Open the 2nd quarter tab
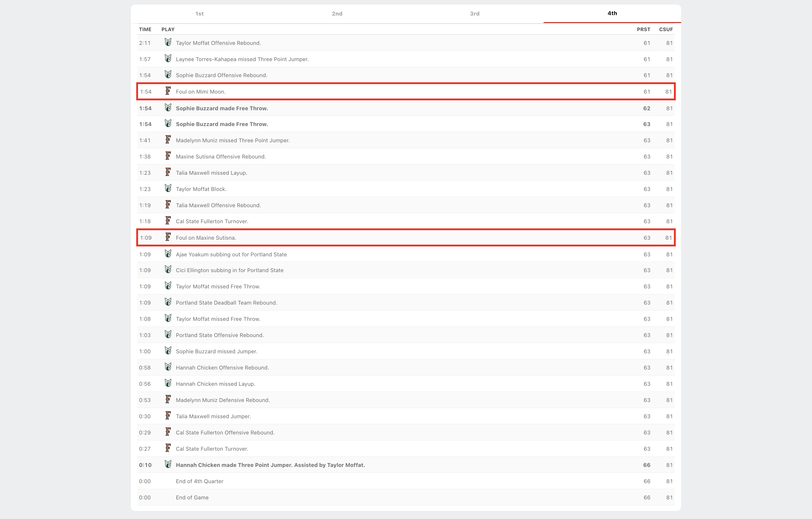 tap(337, 14)
